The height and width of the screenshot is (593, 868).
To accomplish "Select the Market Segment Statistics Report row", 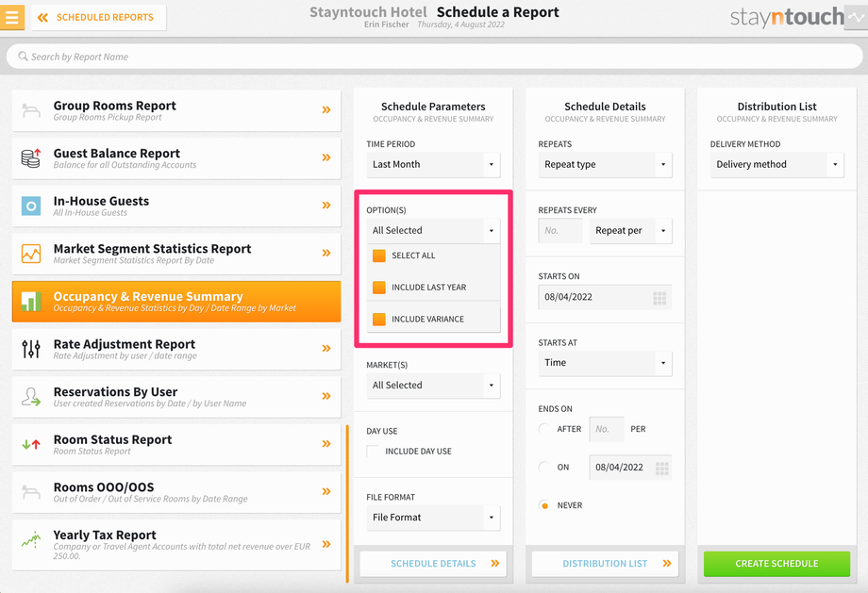I will pos(176,254).
